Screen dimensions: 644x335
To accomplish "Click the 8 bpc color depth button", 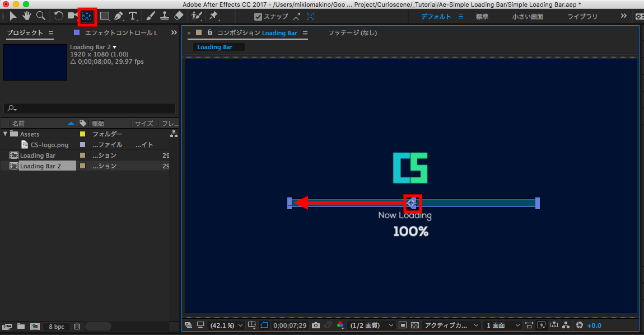I will coord(56,326).
